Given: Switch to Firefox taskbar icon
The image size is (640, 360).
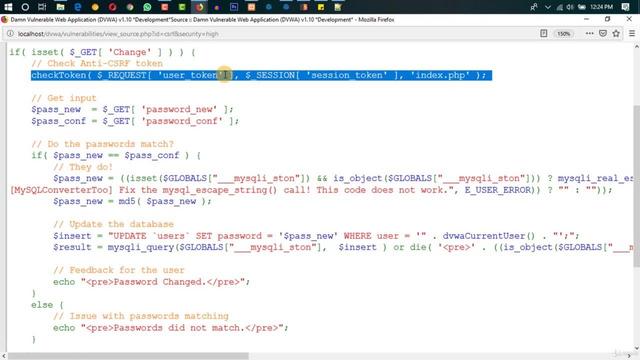Looking at the screenshot, I should (x=200, y=7).
